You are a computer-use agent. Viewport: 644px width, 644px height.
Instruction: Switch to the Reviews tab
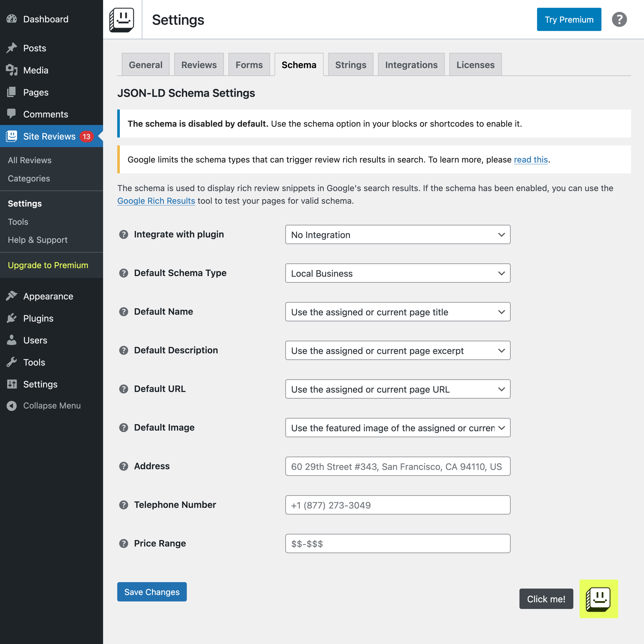point(199,65)
